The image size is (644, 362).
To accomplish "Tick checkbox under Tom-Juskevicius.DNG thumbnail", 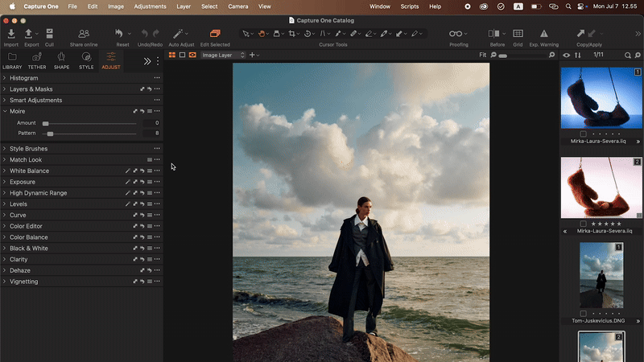I will tap(584, 313).
